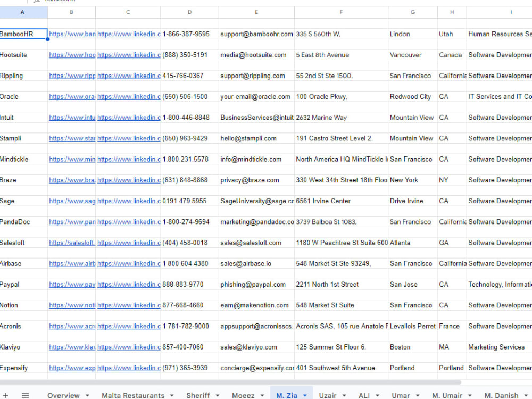The height and width of the screenshot is (399, 532).
Task: Select cell phishing@paypal.com
Action: (256, 284)
